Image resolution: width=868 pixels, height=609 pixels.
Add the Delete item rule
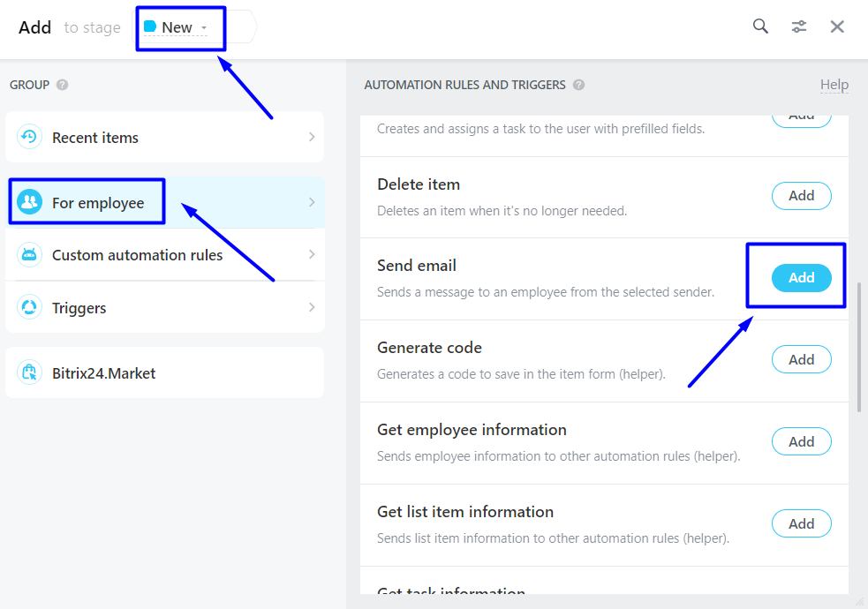tap(801, 196)
